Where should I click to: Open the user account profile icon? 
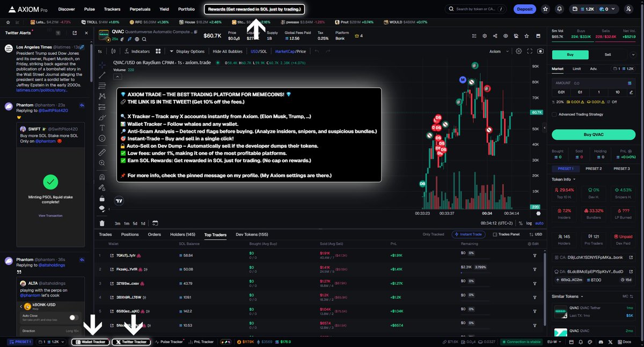click(629, 9)
